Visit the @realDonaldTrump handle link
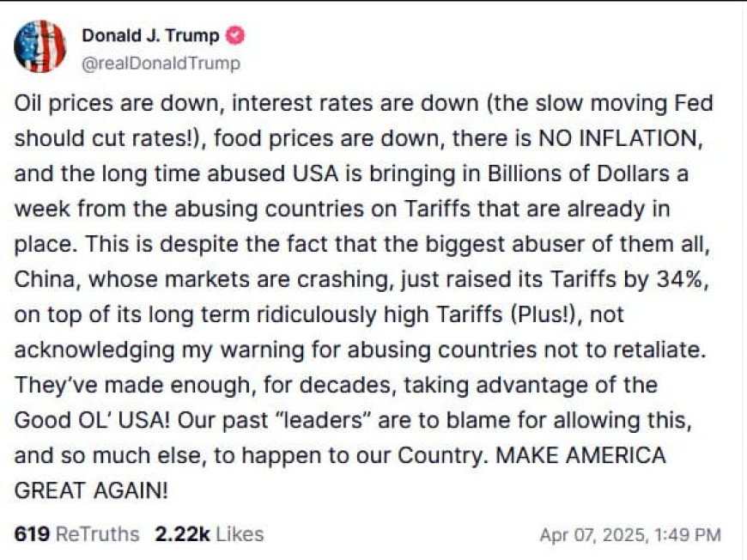This screenshot has height=560, width=747. pyautogui.click(x=161, y=64)
